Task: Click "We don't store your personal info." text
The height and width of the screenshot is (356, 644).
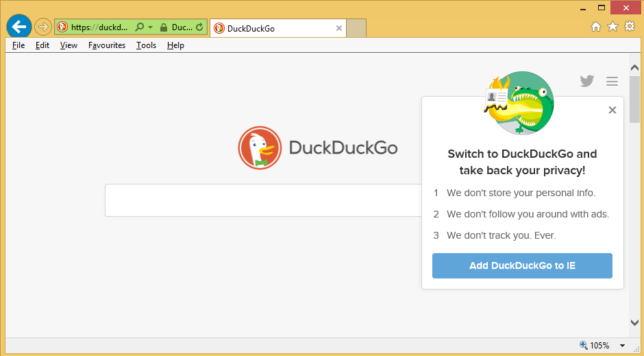Action: tap(521, 193)
